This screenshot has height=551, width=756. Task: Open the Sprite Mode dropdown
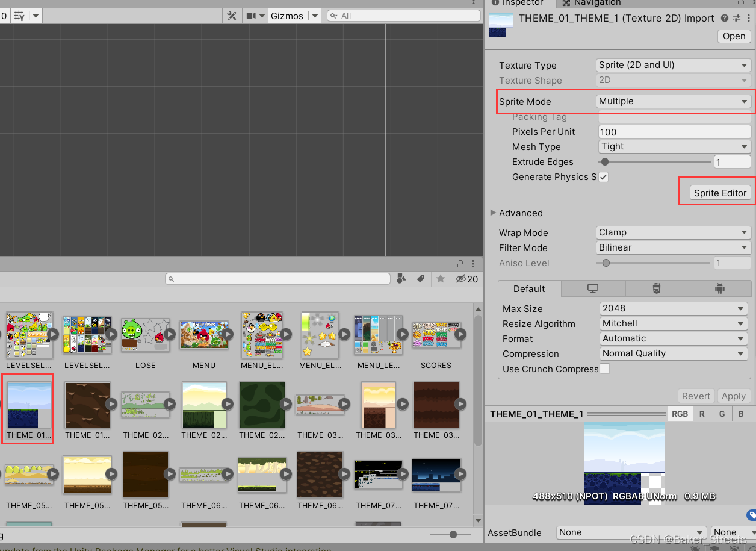pos(673,101)
